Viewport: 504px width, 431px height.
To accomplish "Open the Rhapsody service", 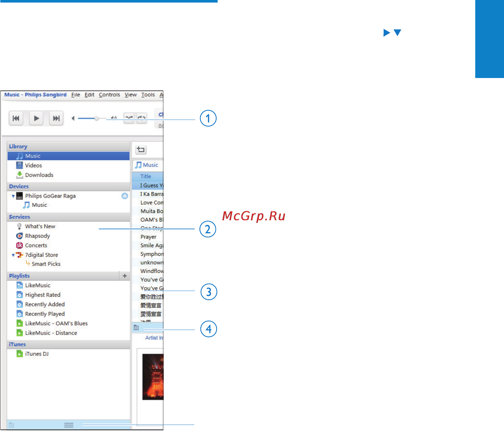I will coord(37,236).
